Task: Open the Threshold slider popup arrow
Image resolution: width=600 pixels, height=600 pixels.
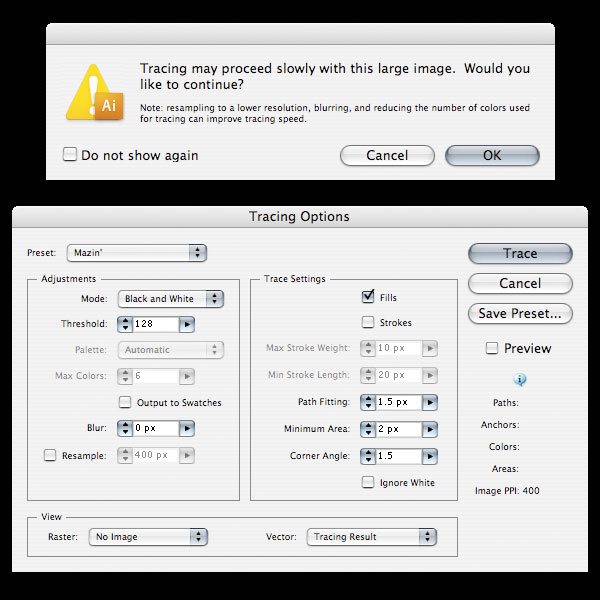Action: (x=187, y=324)
